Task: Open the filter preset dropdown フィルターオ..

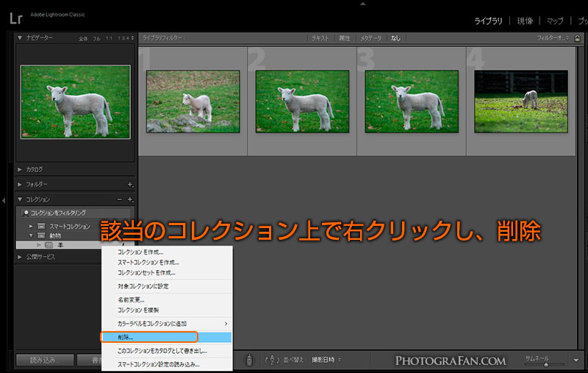Action: tap(553, 38)
